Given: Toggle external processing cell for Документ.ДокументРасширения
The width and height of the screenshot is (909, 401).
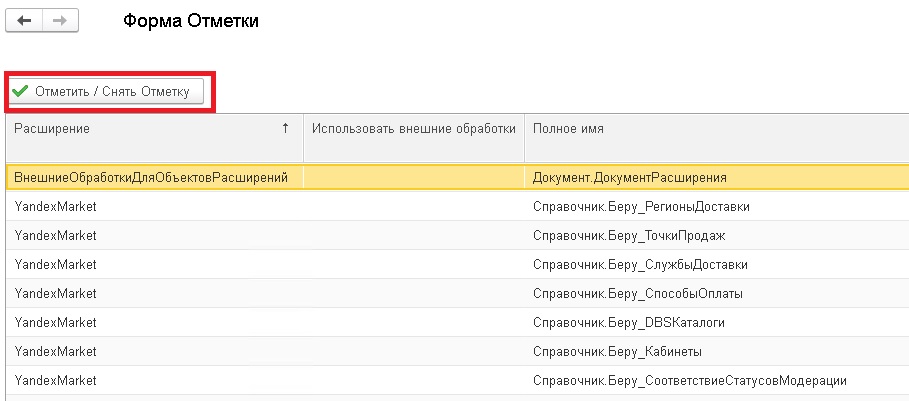Looking at the screenshot, I should (x=414, y=177).
